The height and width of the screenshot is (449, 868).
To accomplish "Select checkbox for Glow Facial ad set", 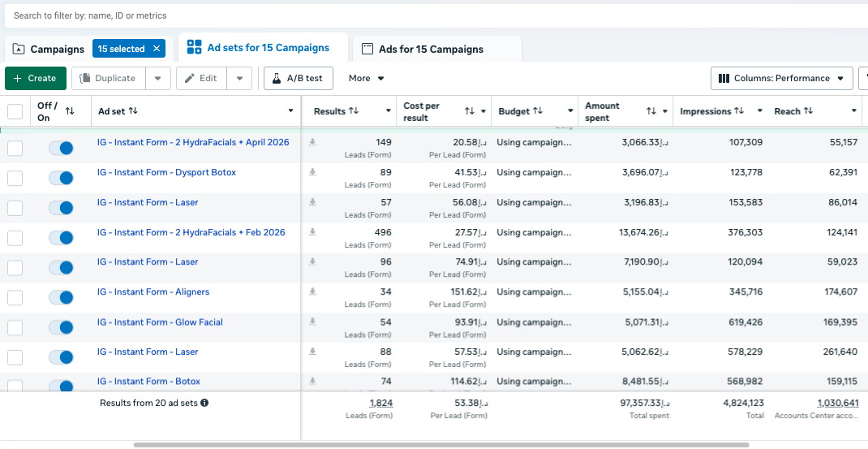I will pyautogui.click(x=15, y=327).
